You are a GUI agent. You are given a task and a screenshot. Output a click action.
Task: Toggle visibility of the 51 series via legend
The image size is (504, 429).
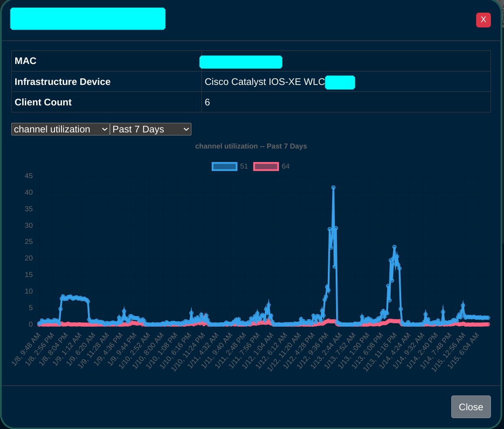[224, 166]
